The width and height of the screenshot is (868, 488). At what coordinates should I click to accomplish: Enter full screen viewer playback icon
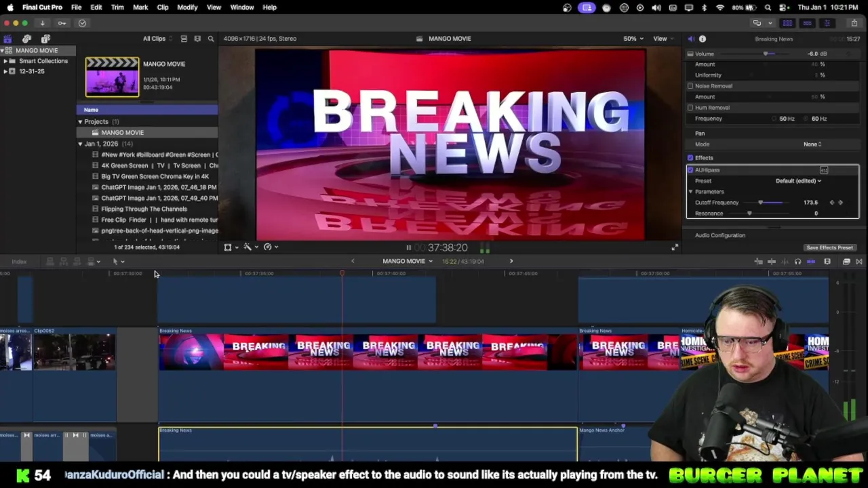(674, 247)
